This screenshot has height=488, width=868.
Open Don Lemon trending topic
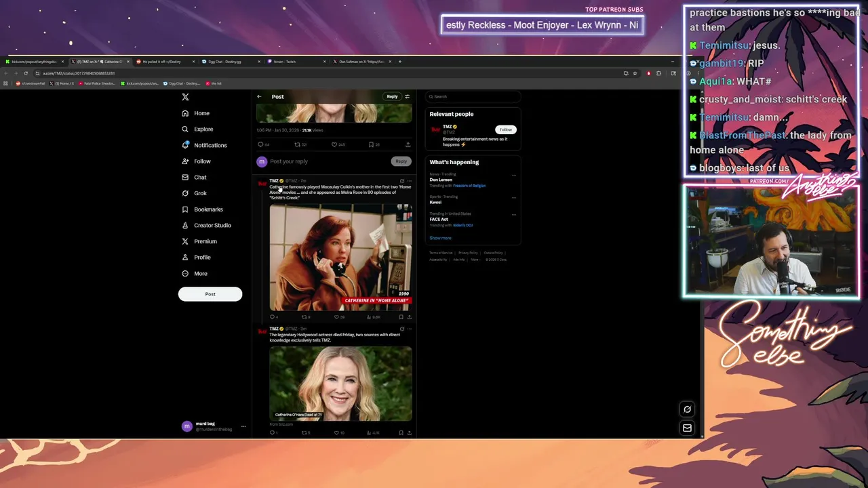[x=441, y=180]
